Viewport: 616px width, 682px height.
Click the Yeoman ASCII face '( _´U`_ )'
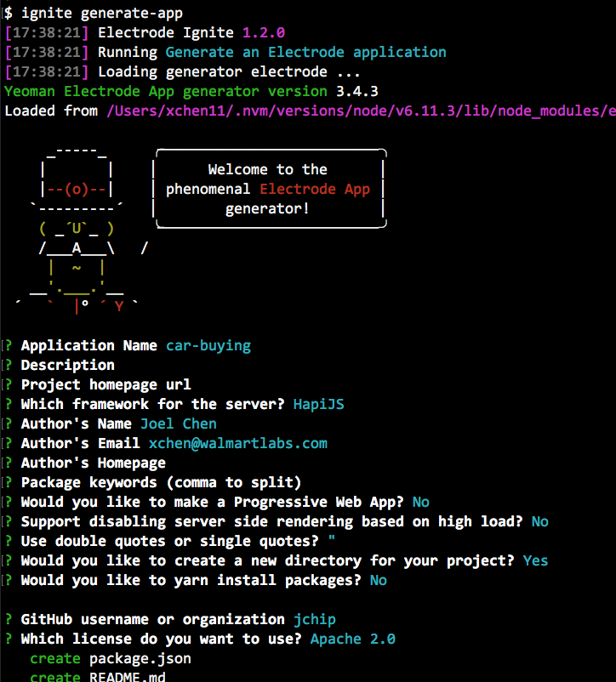[x=77, y=229]
